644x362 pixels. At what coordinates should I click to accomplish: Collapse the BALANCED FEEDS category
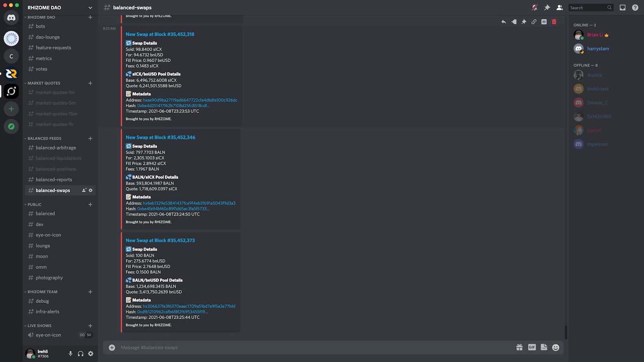pos(44,139)
